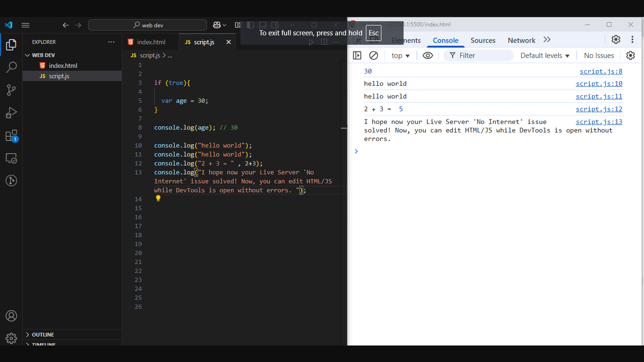Viewport: 644px width, 362px height.
Task: Open the Explorer view in activity bar
Action: 11,45
